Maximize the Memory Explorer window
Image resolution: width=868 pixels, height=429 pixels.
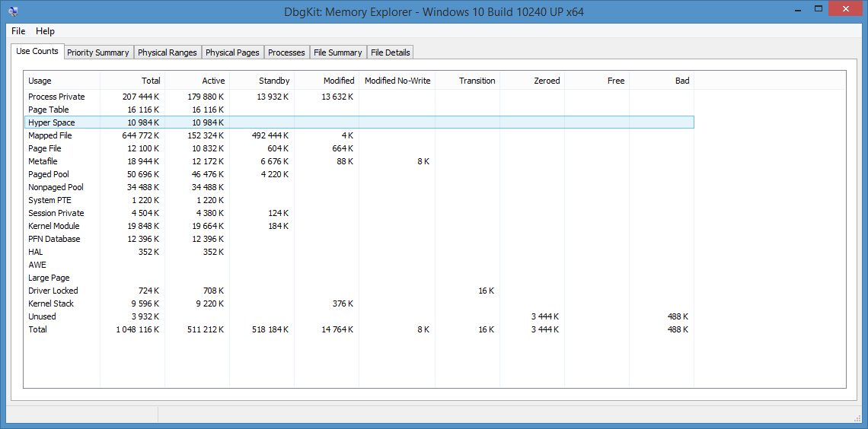tap(819, 8)
